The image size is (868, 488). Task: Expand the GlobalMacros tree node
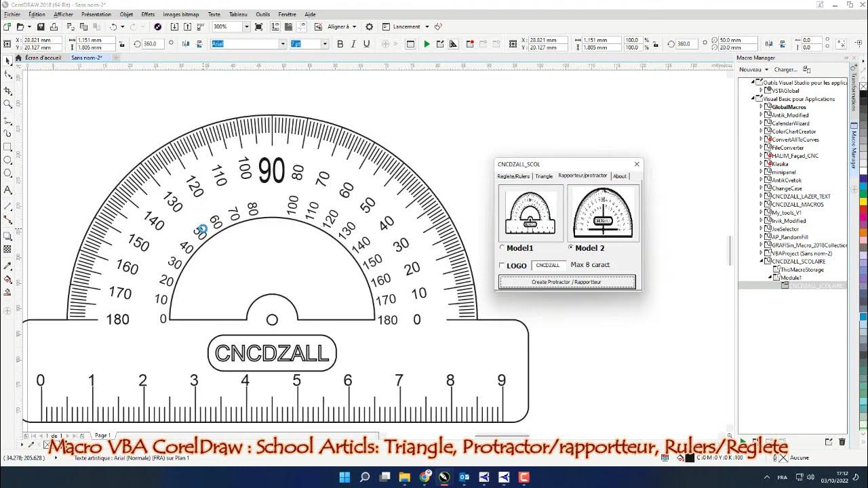[761, 107]
